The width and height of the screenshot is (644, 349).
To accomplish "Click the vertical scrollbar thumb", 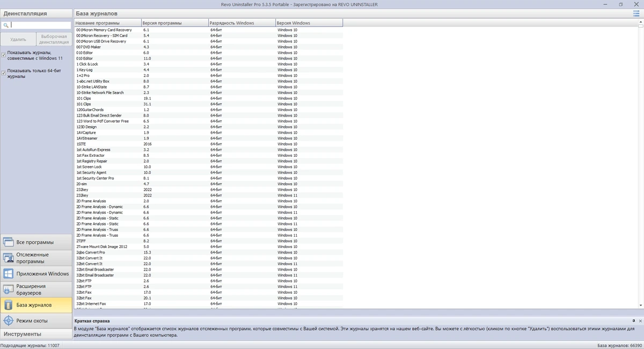I will [x=641, y=27].
